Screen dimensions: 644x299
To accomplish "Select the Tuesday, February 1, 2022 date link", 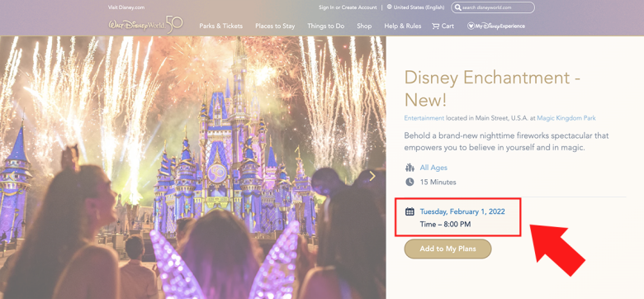I will 462,211.
